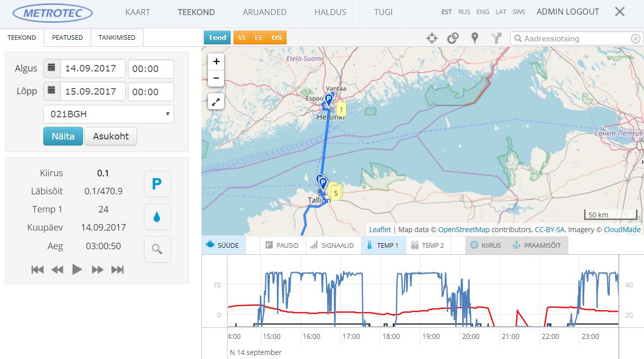The height and width of the screenshot is (359, 644).
Task: Toggle TEMP 2 graph series
Action: click(x=428, y=245)
